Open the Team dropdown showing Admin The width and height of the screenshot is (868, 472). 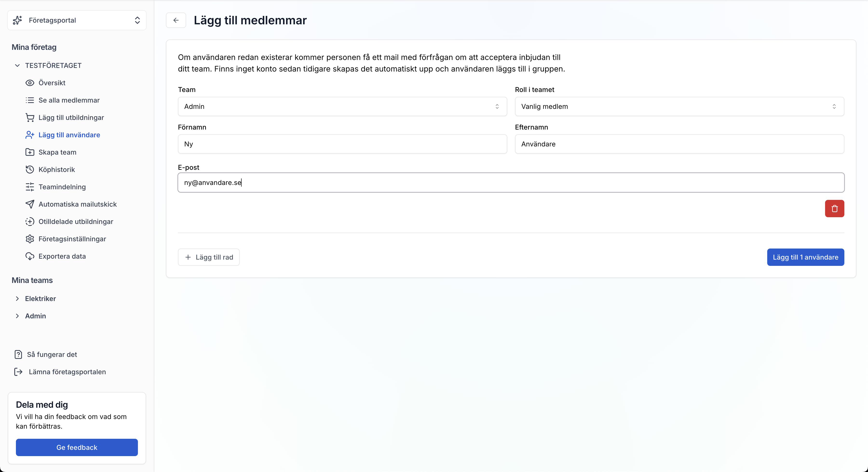(342, 106)
